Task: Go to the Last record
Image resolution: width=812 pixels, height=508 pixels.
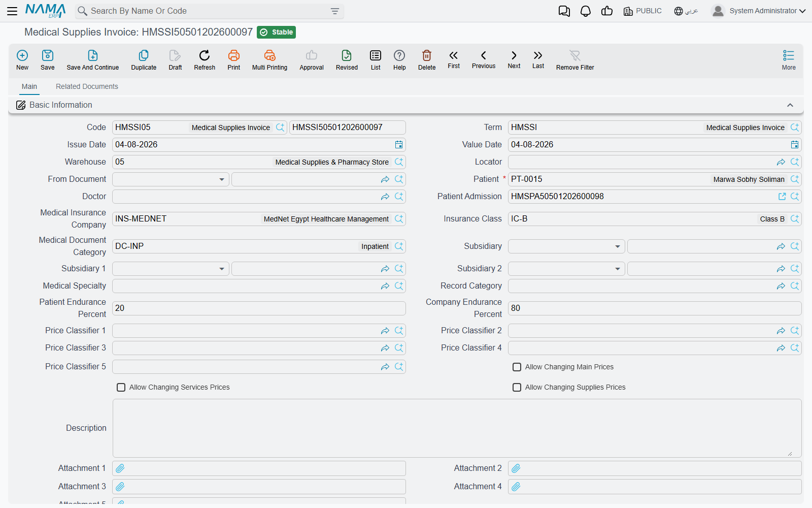Action: click(x=538, y=59)
